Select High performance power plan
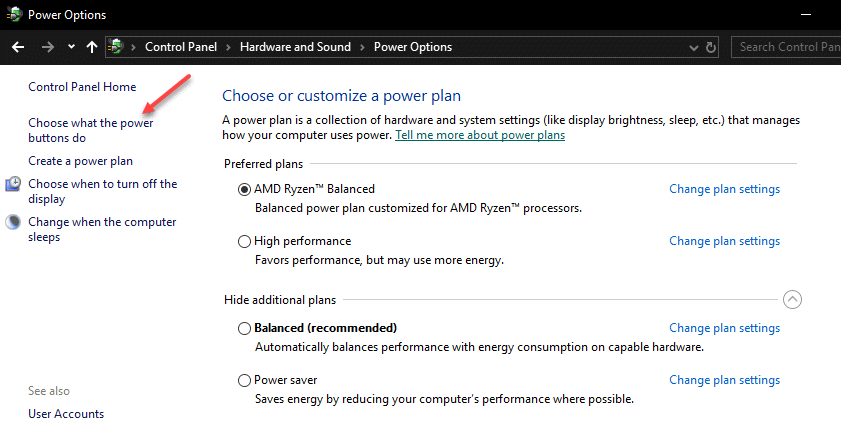The width and height of the screenshot is (841, 430). pos(245,241)
